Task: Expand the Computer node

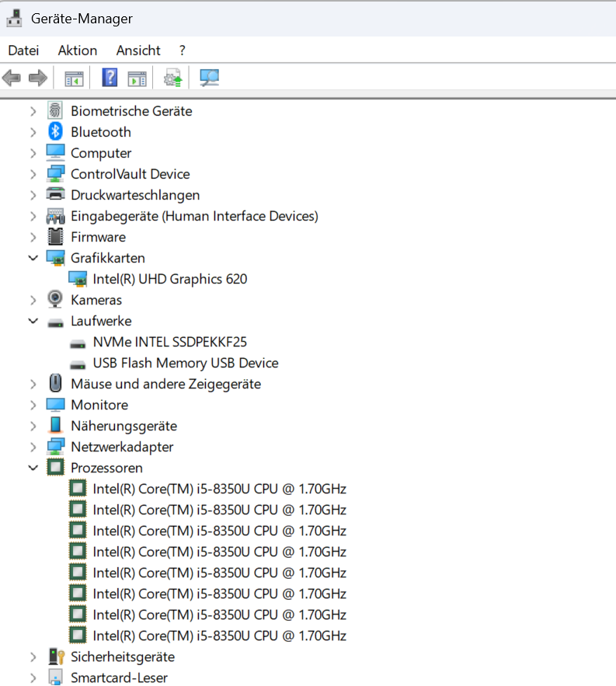Action: pyautogui.click(x=33, y=153)
